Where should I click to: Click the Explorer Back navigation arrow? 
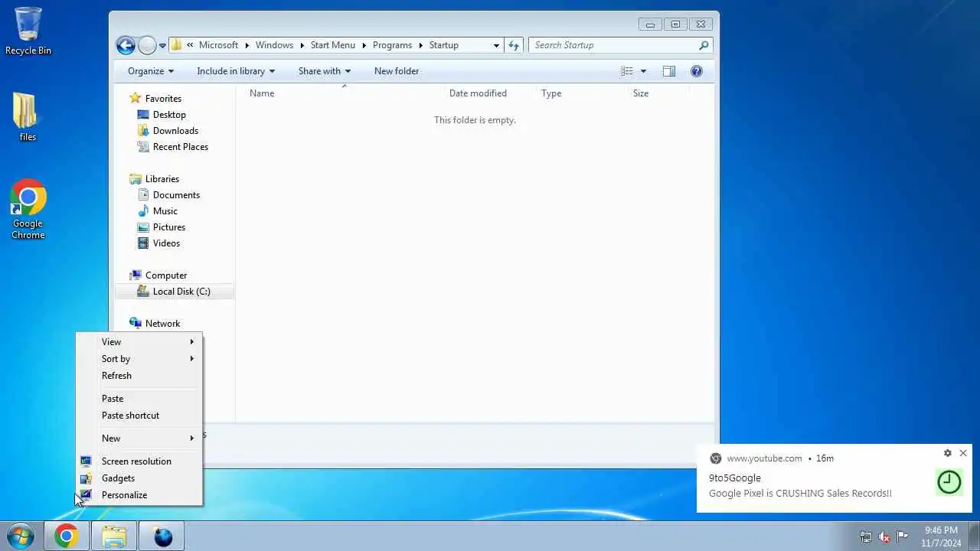tap(126, 45)
